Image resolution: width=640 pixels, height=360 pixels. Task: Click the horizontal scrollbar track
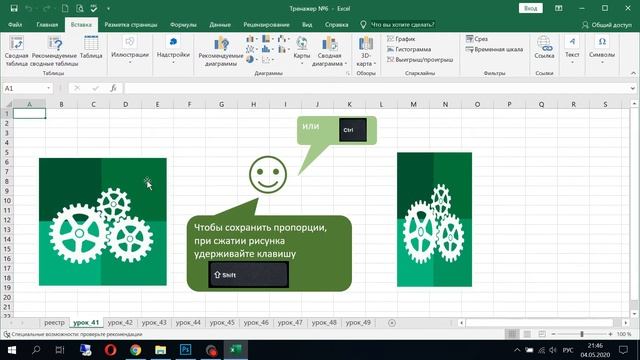click(x=543, y=323)
